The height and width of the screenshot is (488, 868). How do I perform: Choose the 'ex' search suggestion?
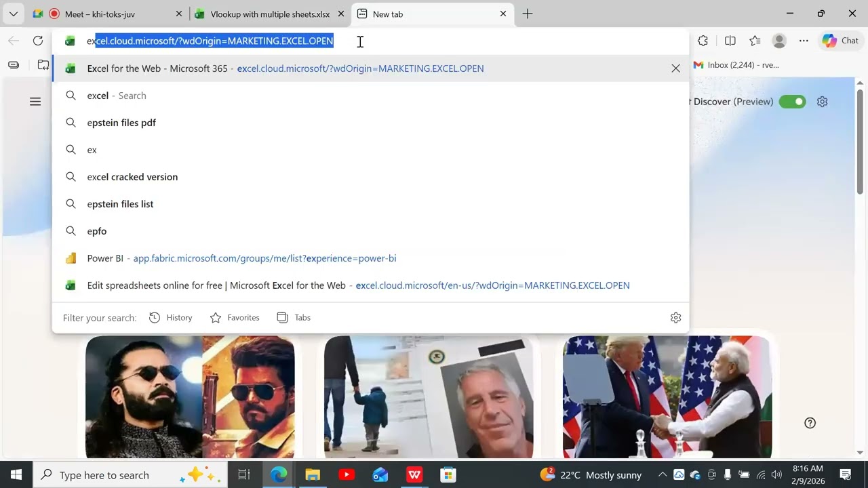point(370,150)
